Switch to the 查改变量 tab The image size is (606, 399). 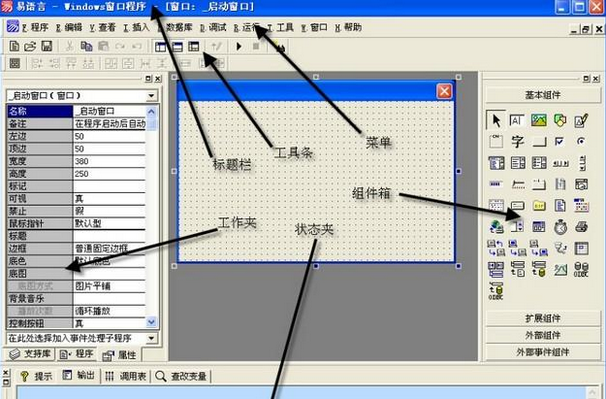tap(181, 376)
